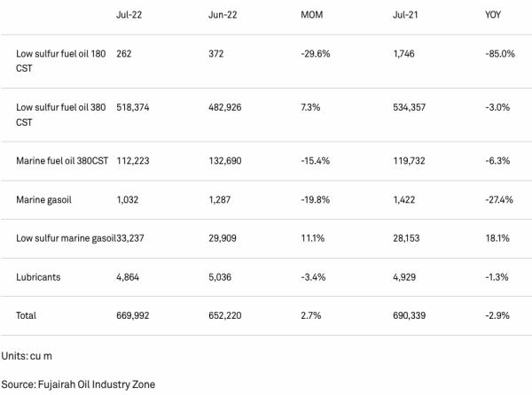
Task: Select the Jul-21 column header
Action: tap(405, 15)
